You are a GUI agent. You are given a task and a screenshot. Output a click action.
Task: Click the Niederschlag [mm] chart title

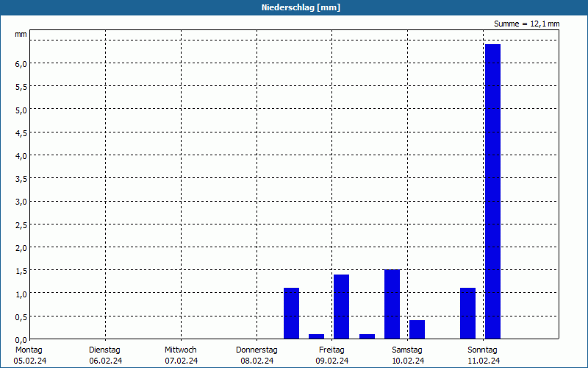point(301,7)
